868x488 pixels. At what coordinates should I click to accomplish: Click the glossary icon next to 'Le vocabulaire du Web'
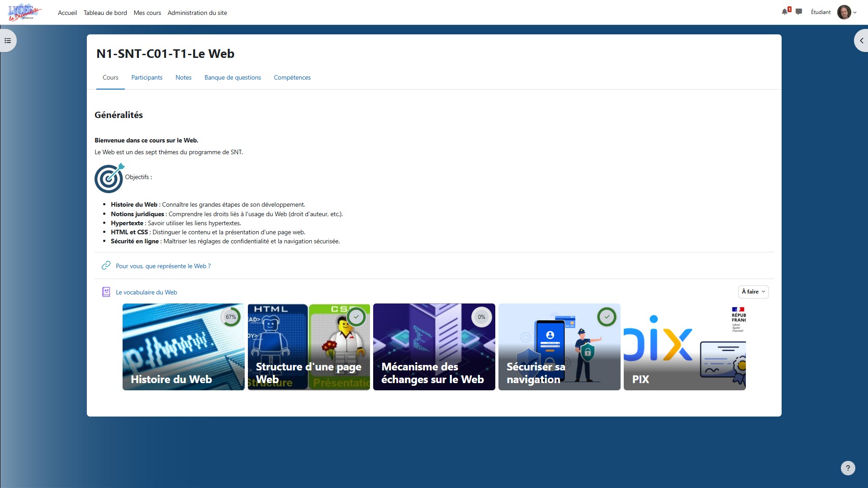click(x=106, y=292)
